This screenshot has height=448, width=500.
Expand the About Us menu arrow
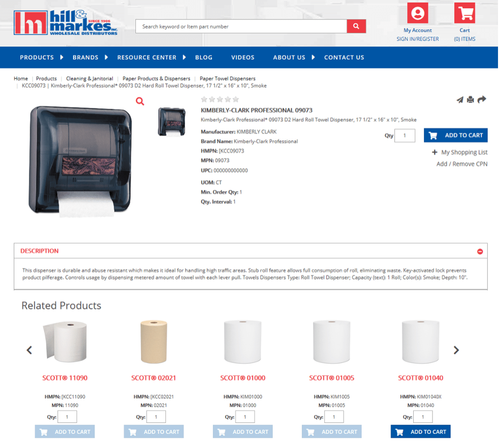pos(314,57)
